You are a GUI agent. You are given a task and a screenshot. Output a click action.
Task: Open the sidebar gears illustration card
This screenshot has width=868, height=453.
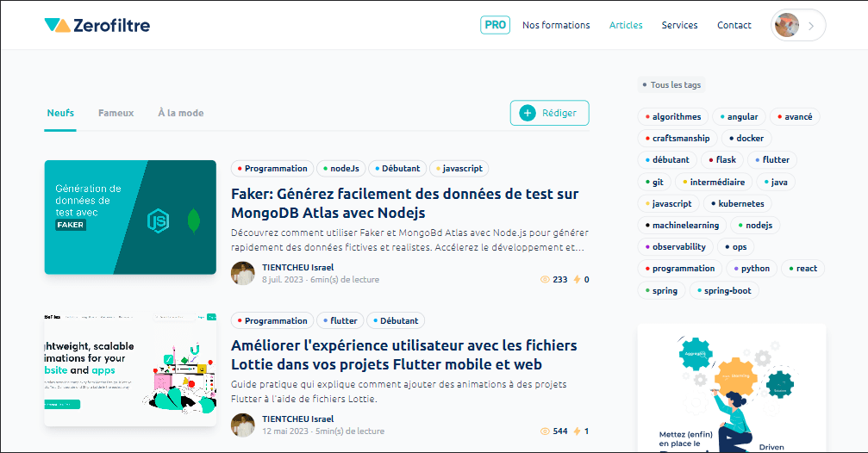tap(731, 388)
